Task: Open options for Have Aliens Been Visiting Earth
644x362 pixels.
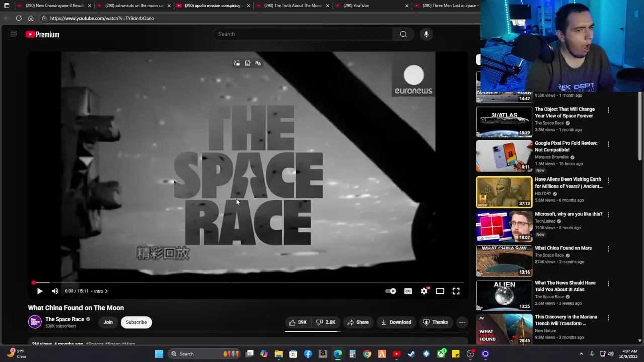Action: [x=608, y=180]
